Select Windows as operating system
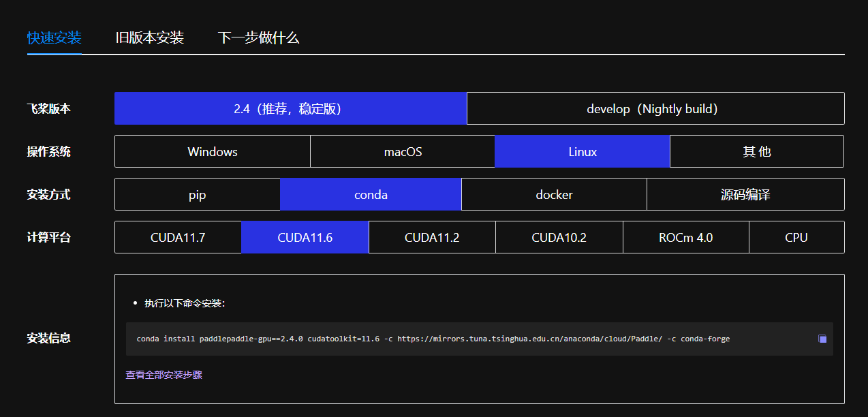 pos(213,151)
